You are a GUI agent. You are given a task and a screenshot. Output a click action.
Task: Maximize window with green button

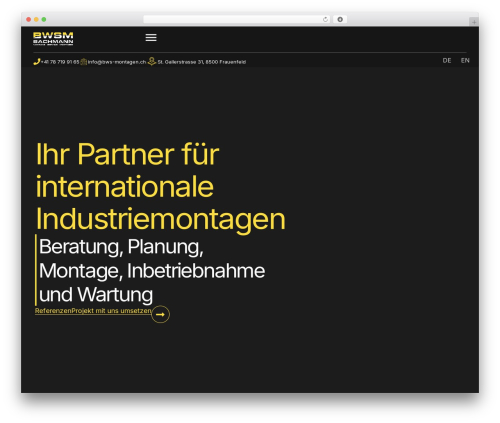[44, 20]
